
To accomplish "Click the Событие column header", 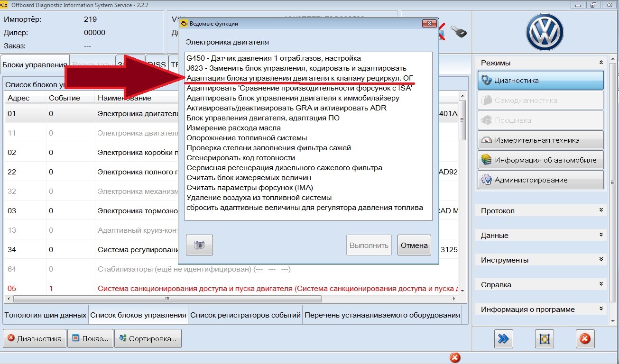I will coord(70,98).
